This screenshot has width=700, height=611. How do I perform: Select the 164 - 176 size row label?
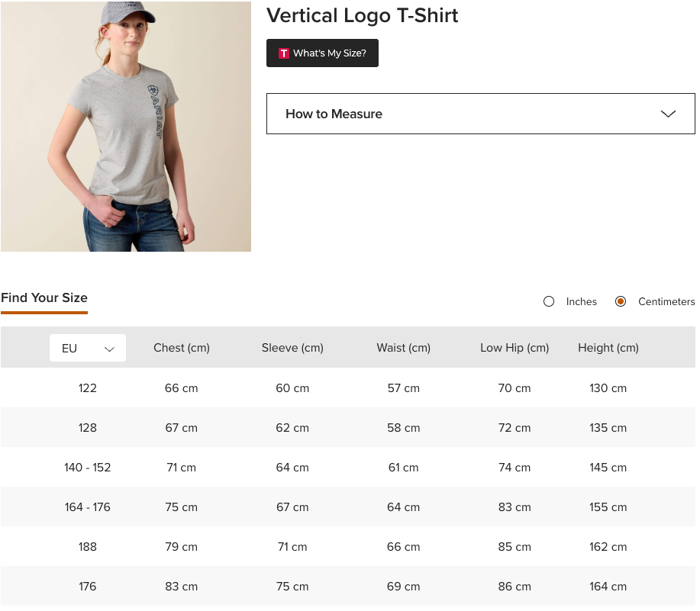coord(88,507)
